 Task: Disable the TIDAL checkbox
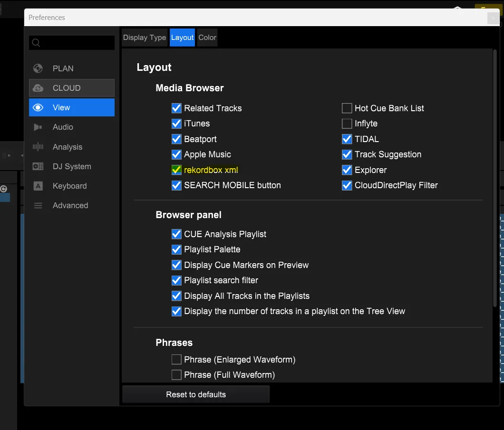coord(347,139)
